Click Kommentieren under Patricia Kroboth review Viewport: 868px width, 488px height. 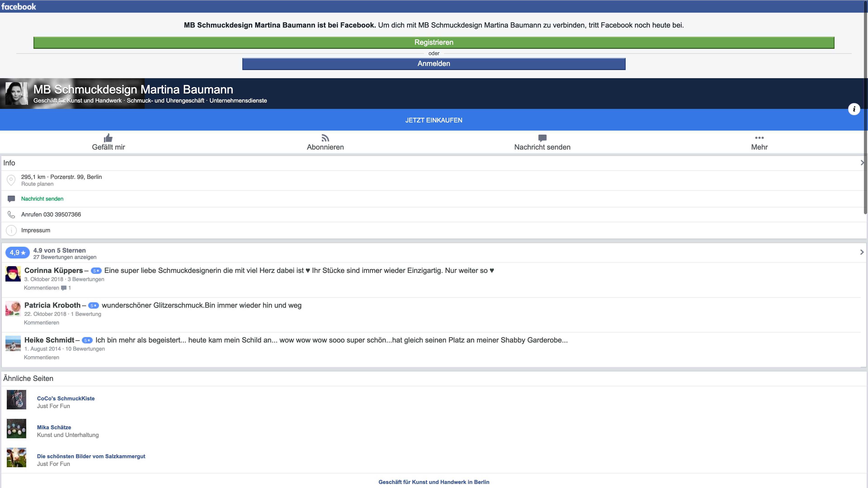[41, 323]
